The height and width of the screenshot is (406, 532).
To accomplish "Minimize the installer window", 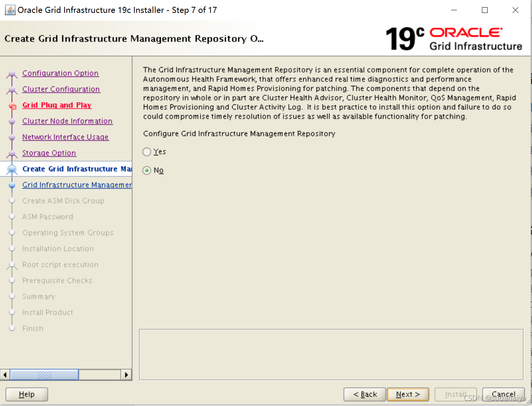I will [x=454, y=10].
